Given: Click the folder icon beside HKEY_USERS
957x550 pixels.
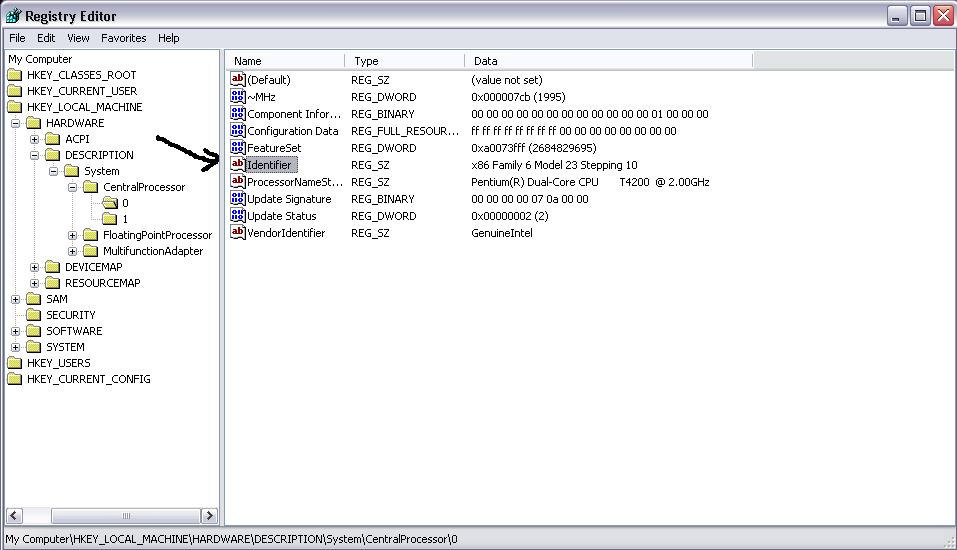Looking at the screenshot, I should pyautogui.click(x=15, y=363).
